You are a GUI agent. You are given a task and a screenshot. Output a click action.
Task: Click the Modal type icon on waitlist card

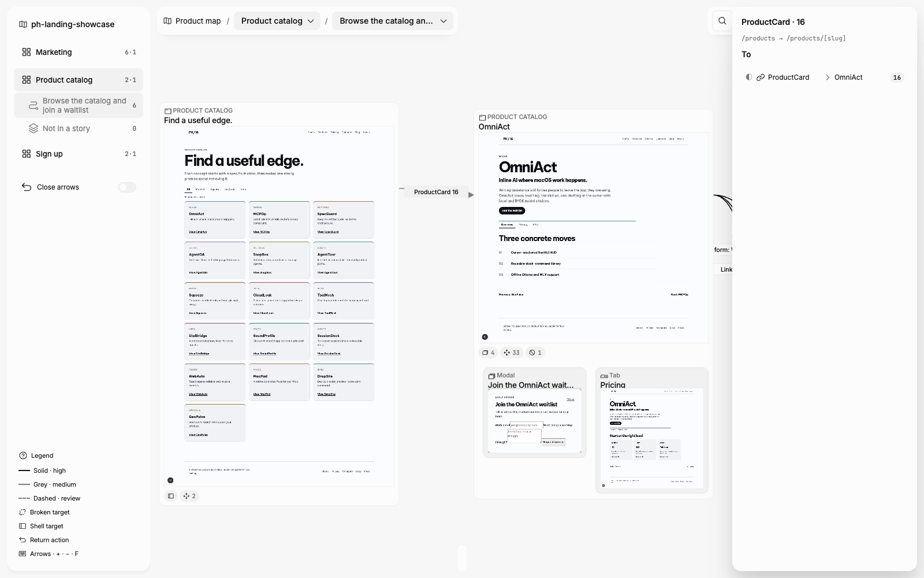coord(492,376)
